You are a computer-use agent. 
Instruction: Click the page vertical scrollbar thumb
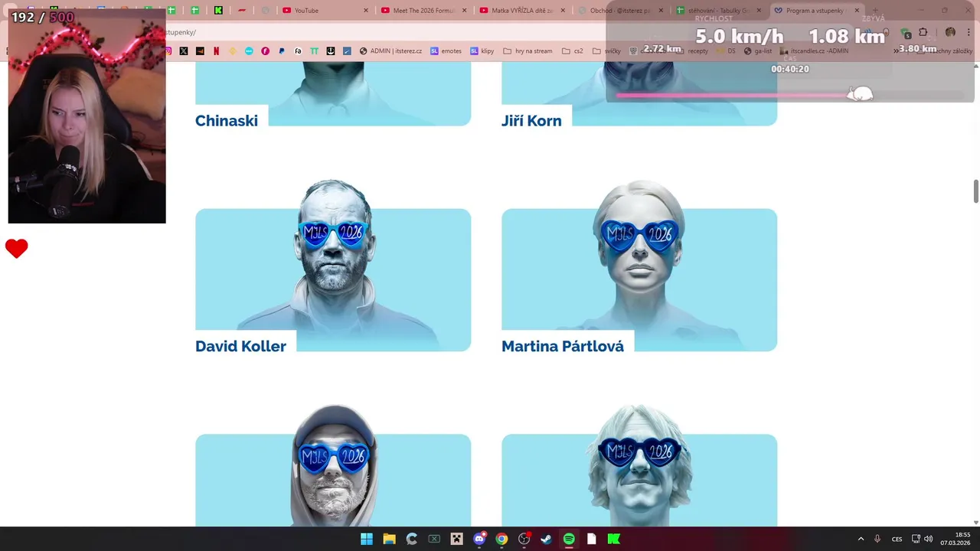pos(975,191)
